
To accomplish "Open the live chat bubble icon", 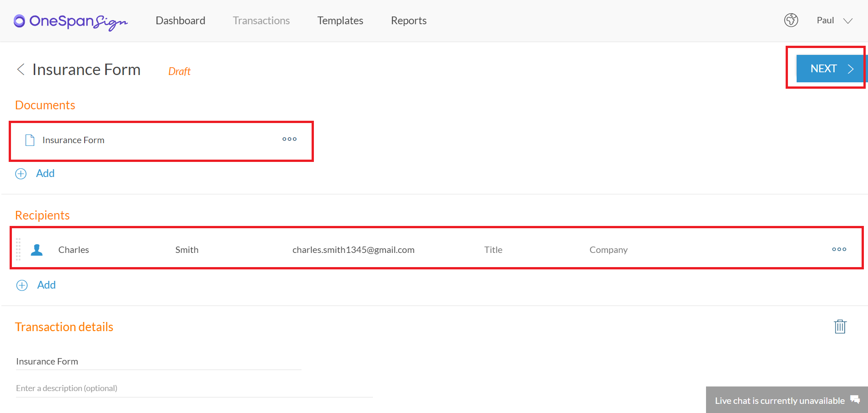I will [855, 399].
